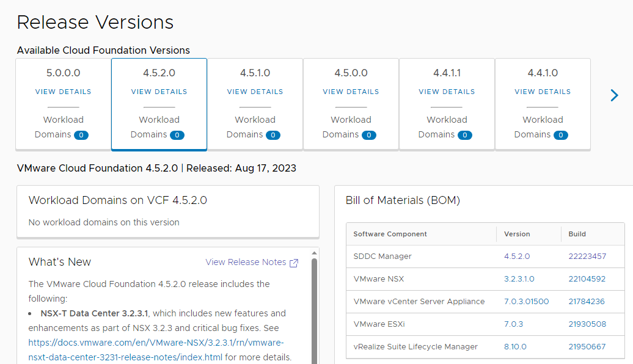Click View Details for version 5.0.0.0

pyautogui.click(x=63, y=92)
